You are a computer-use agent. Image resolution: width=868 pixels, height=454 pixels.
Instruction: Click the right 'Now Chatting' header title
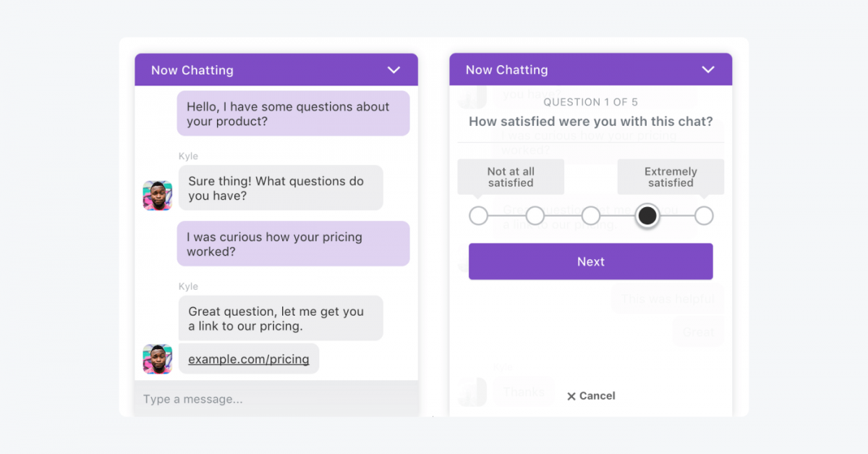507,70
